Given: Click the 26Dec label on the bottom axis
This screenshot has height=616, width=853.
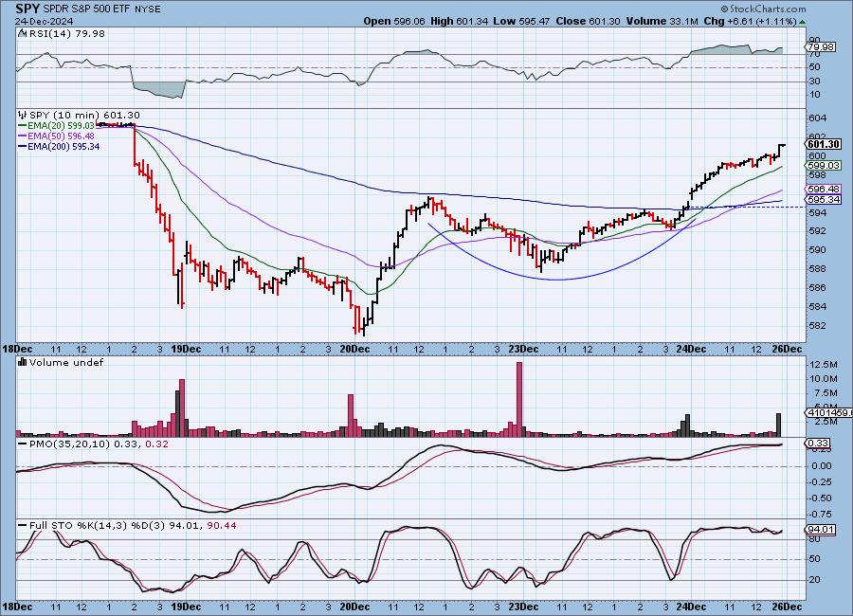Looking at the screenshot, I should 787,607.
